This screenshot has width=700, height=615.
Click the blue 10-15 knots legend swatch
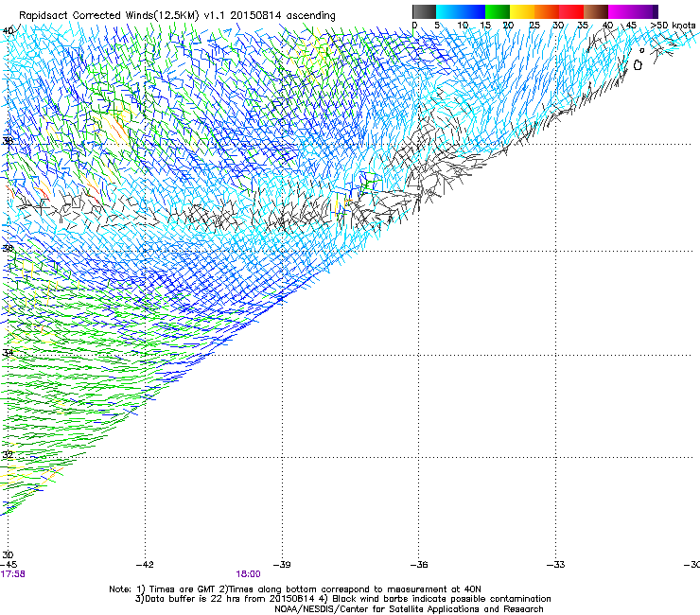coord(473,11)
